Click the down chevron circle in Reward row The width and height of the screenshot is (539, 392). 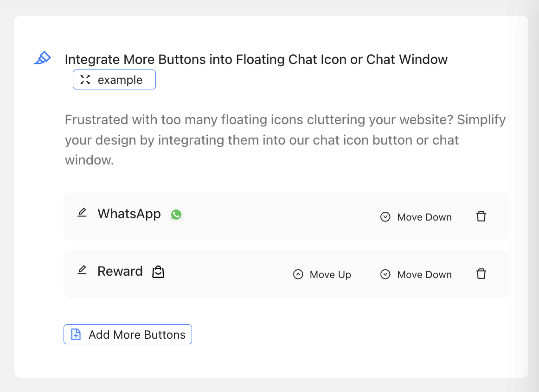385,274
